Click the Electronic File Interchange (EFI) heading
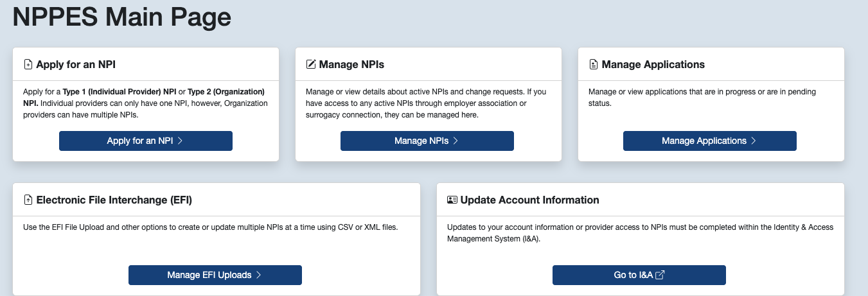Image resolution: width=868 pixels, height=296 pixels. 114,200
